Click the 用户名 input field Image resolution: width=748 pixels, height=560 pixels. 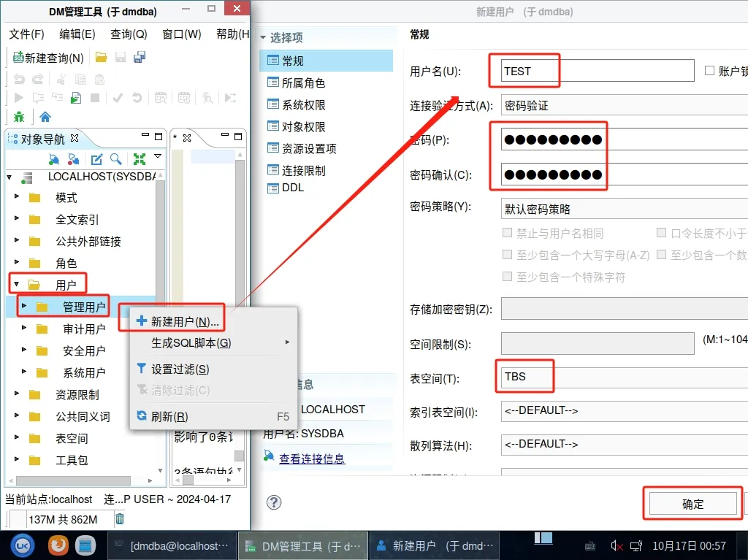point(598,71)
